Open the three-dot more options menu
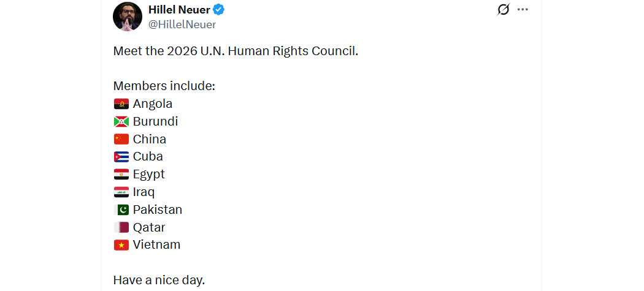The height and width of the screenshot is (291, 644). [x=523, y=9]
